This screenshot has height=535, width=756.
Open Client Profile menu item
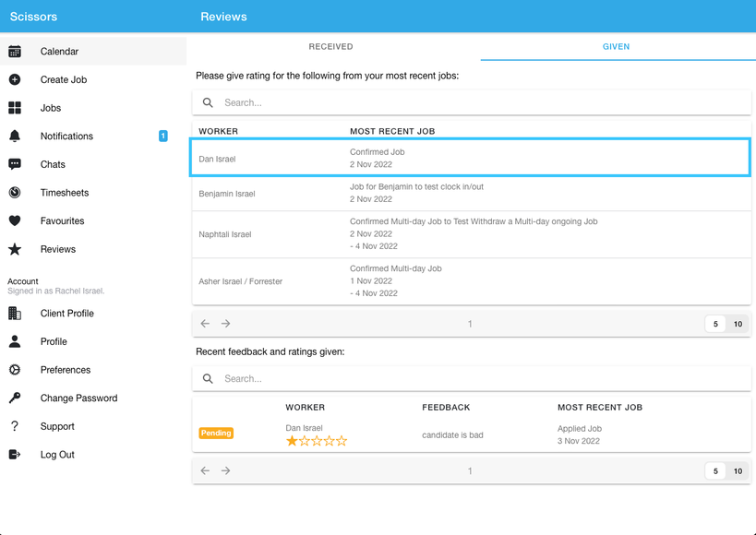click(93, 314)
